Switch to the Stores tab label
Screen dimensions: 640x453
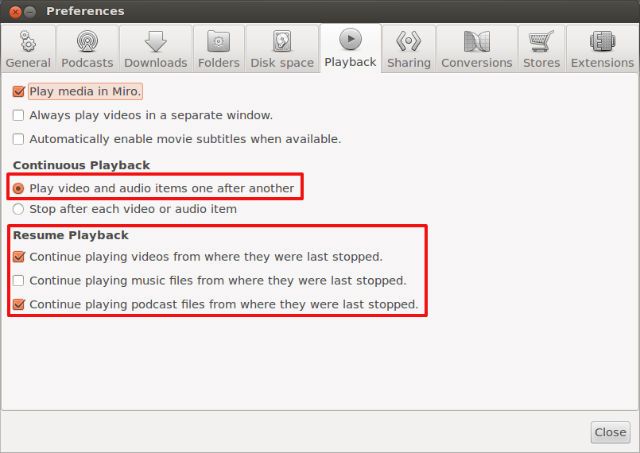point(541,63)
